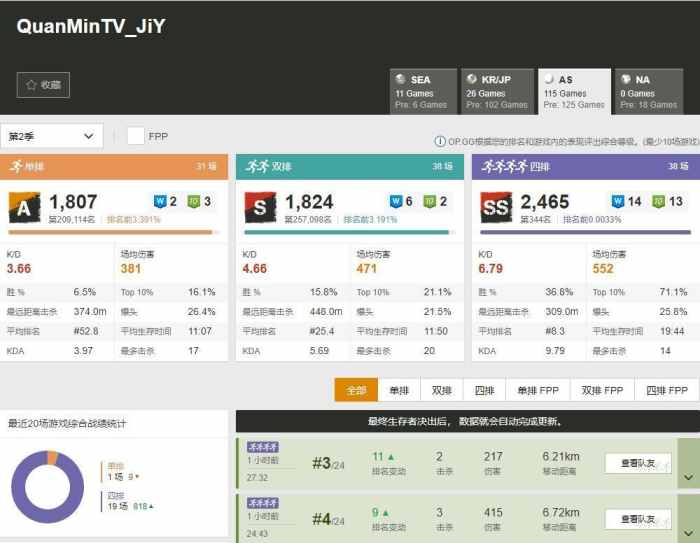Click the green top-10 icon in duo card
700x543 pixels.
coord(429,201)
